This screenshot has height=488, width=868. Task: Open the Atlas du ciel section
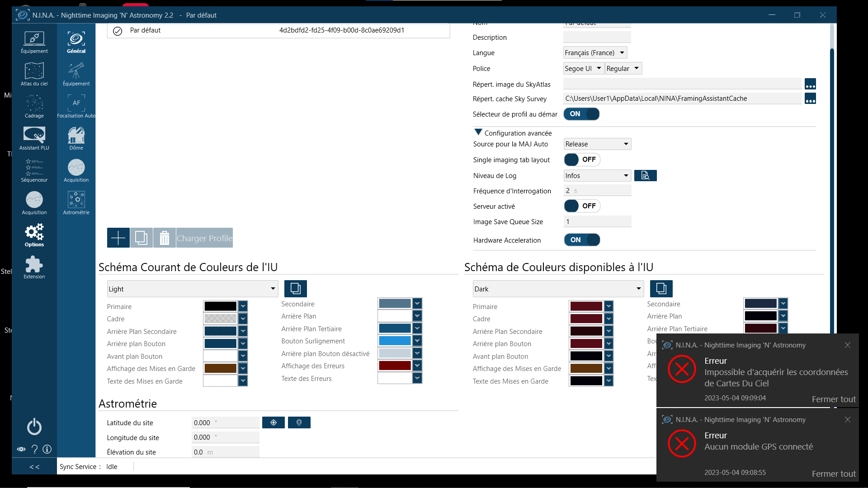coord(34,74)
